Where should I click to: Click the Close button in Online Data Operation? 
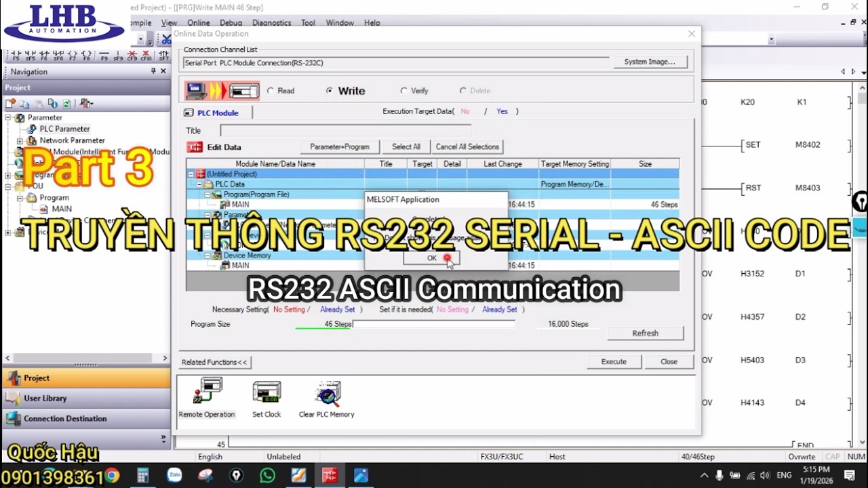(669, 361)
